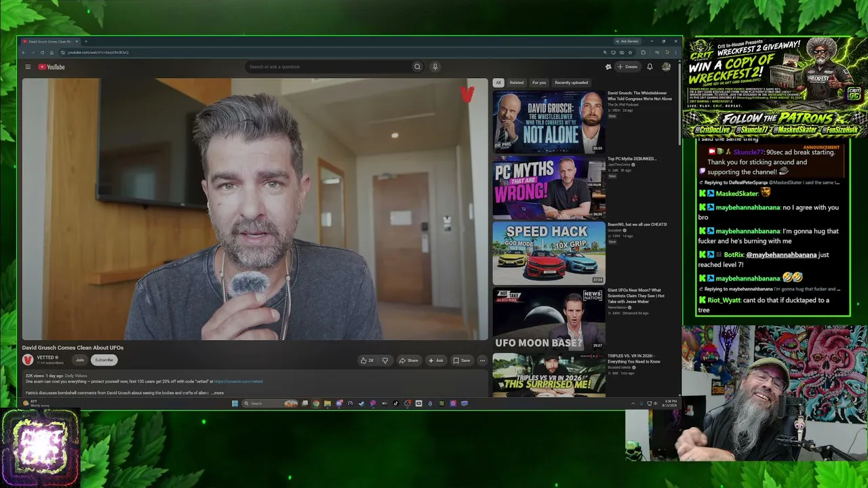Start voice search with the microphone icon
Image resolution: width=868 pixels, height=488 pixels.
click(x=435, y=67)
